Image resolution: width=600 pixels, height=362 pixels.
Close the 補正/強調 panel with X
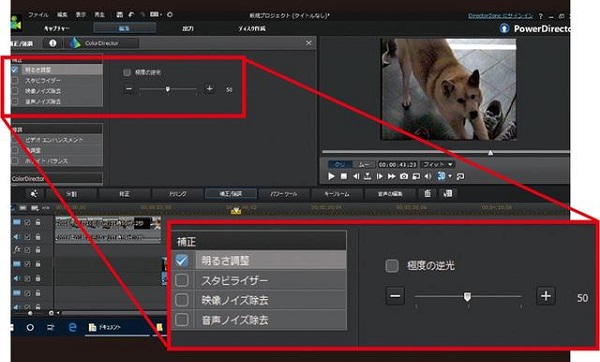click(x=309, y=43)
